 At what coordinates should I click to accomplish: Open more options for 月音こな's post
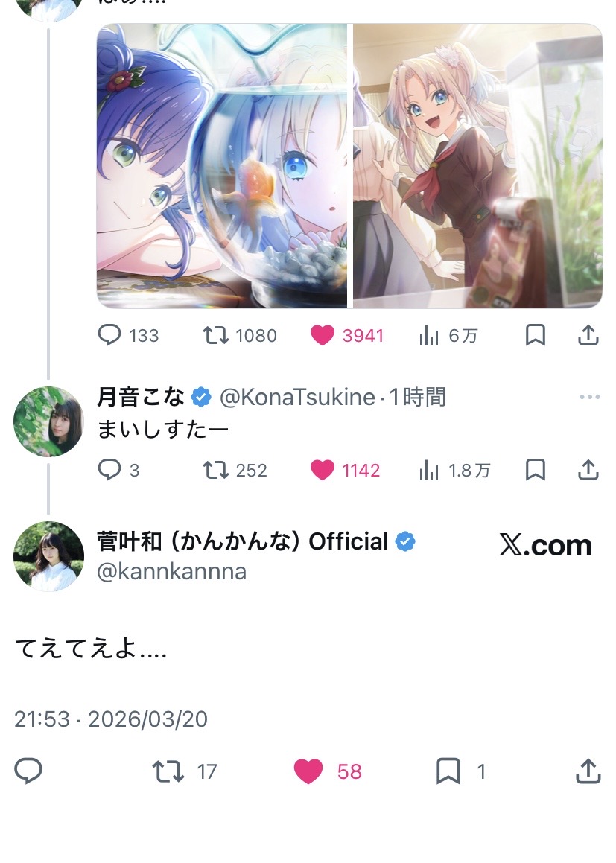[x=589, y=398]
